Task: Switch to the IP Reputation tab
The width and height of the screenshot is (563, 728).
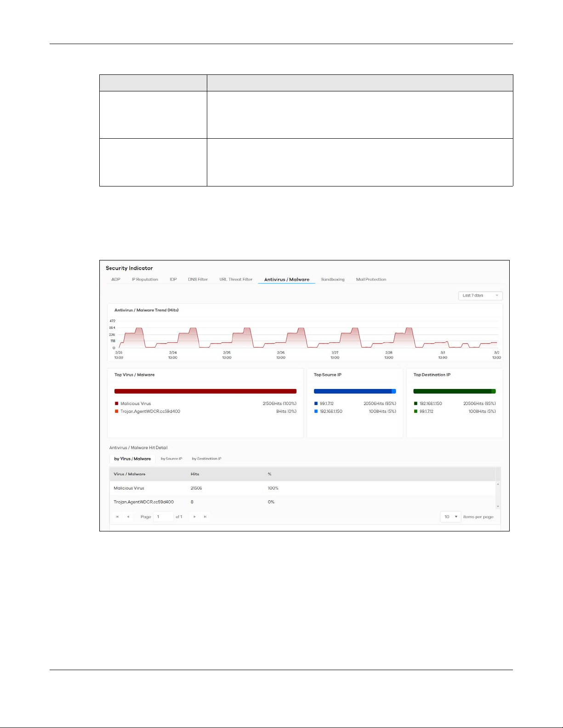Action: click(x=145, y=279)
